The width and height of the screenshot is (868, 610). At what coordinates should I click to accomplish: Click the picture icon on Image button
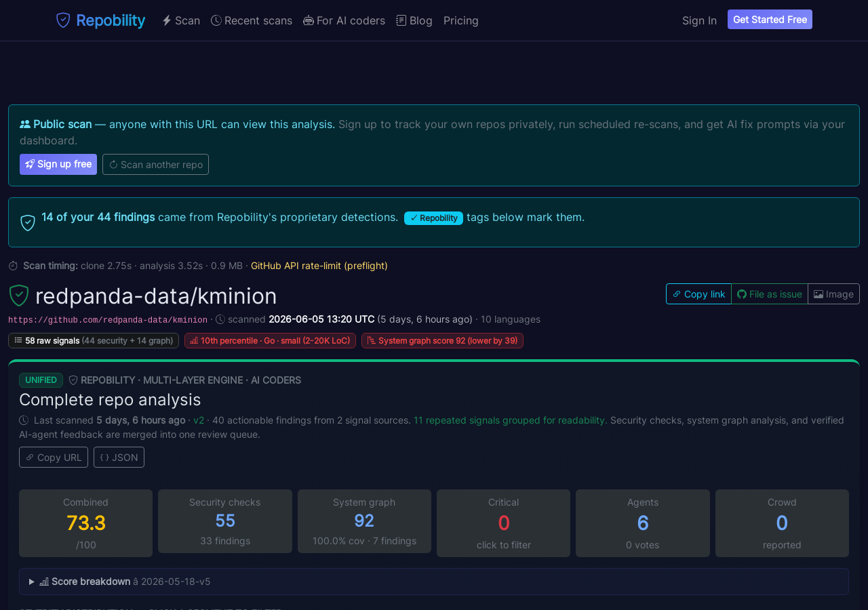pos(818,294)
